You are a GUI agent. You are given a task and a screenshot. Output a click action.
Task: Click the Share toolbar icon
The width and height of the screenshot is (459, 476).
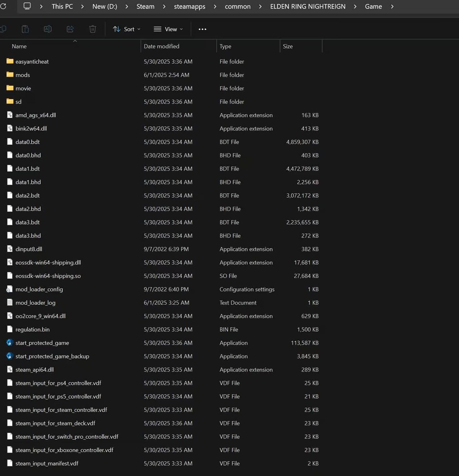pyautogui.click(x=70, y=29)
